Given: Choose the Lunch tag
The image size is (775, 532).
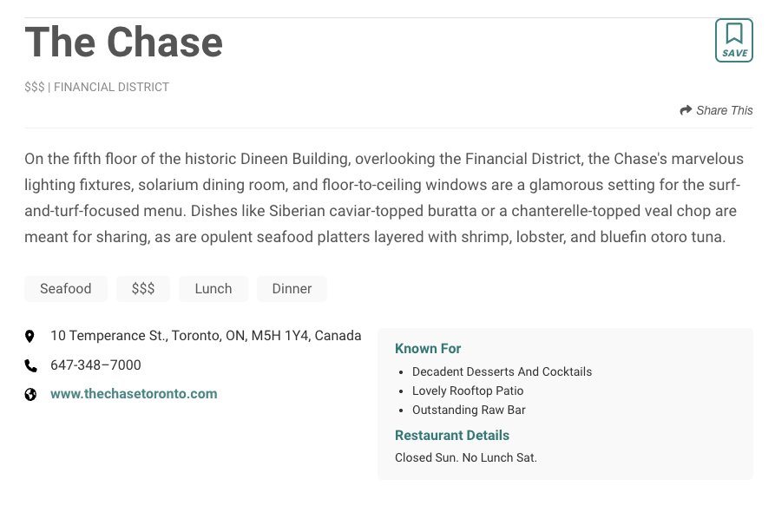Looking at the screenshot, I should click(213, 289).
